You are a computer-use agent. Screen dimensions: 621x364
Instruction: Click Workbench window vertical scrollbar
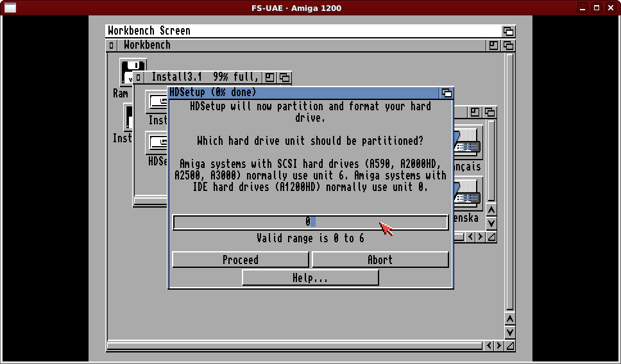pyautogui.click(x=510, y=182)
